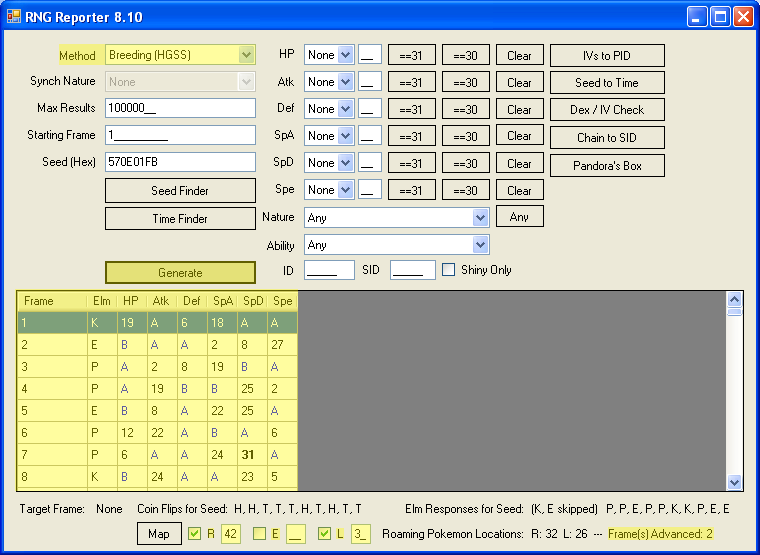Set Atk filter to ==31
Screen dimensions: 760x555
411,82
